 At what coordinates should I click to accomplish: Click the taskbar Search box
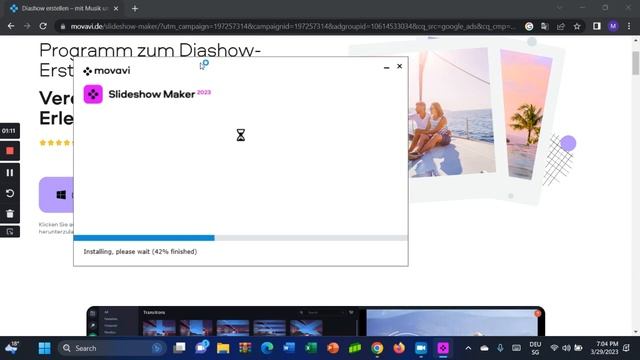point(112,348)
